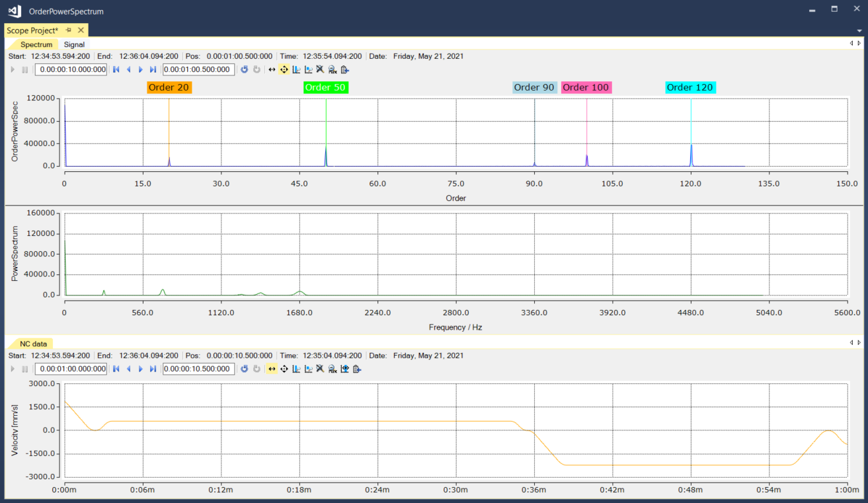The image size is (868, 503).
Task: Click the last export icon in the Spectrum toolbar
Action: pos(344,69)
